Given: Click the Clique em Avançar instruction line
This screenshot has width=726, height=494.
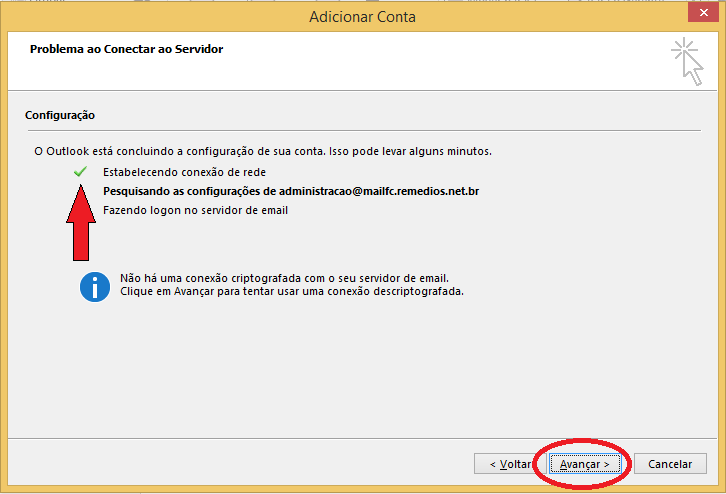Looking at the screenshot, I should [x=292, y=291].
